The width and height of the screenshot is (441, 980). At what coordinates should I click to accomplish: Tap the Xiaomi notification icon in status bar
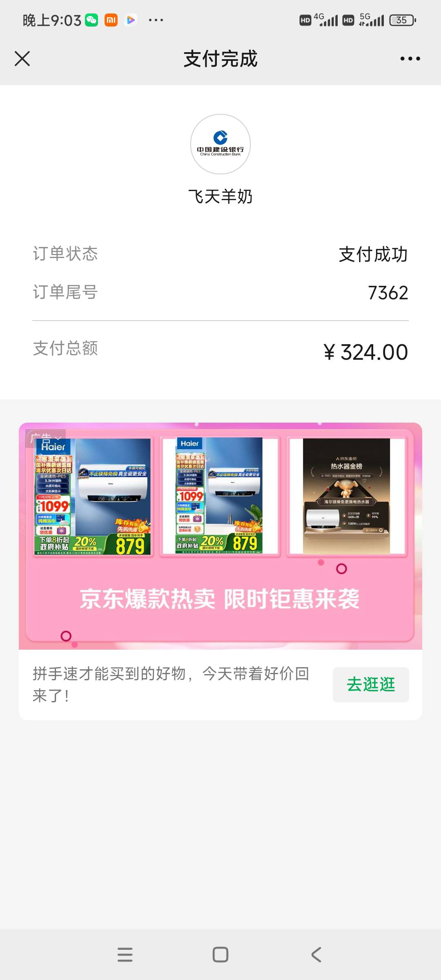pyautogui.click(x=111, y=20)
